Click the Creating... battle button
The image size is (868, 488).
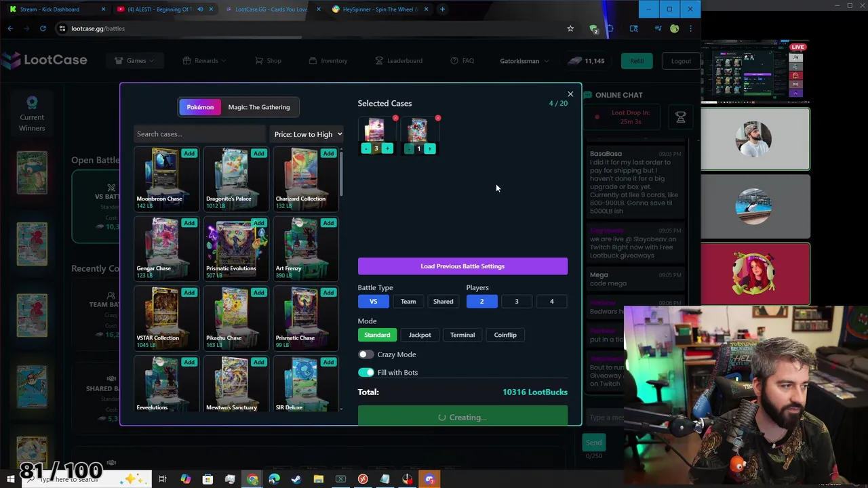462,416
